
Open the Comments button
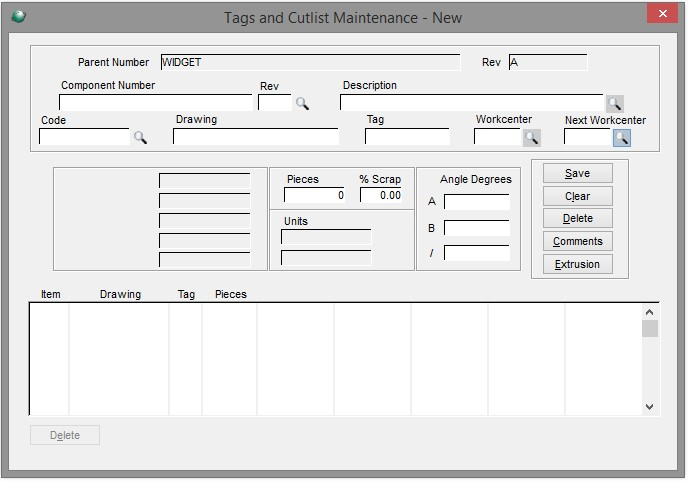pyautogui.click(x=577, y=241)
